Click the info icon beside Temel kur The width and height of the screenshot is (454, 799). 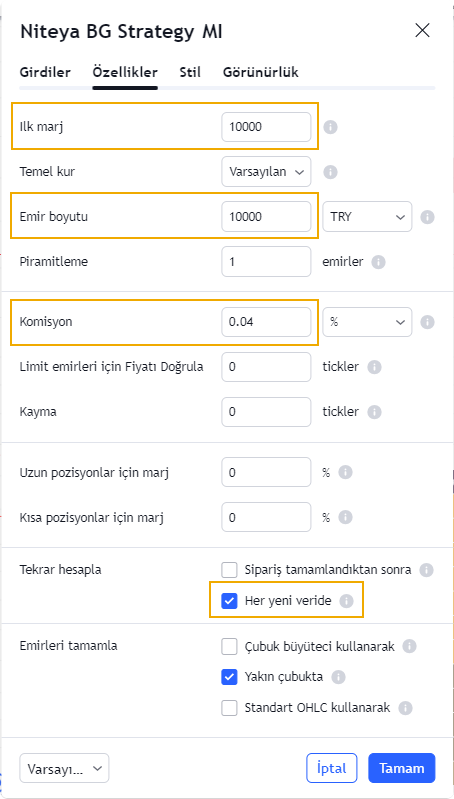click(x=331, y=172)
